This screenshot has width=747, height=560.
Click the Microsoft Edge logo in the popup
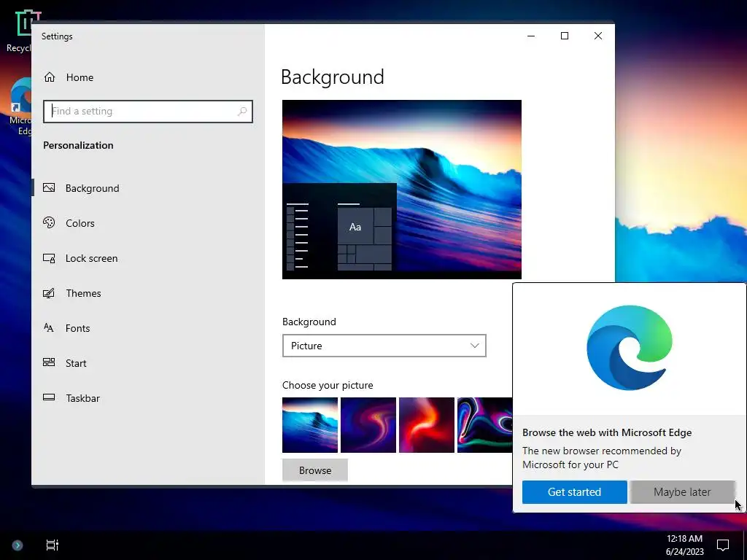click(630, 348)
